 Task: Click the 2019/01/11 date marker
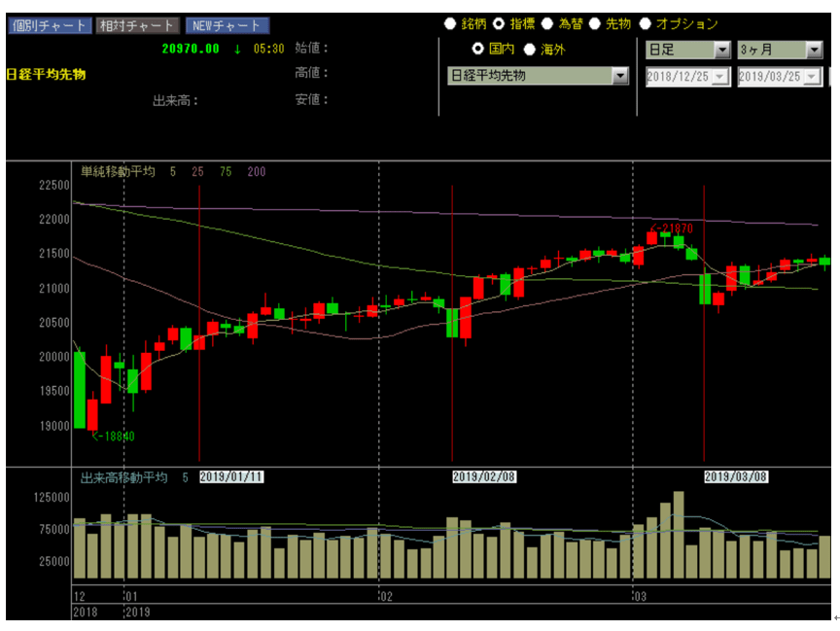tap(231, 476)
